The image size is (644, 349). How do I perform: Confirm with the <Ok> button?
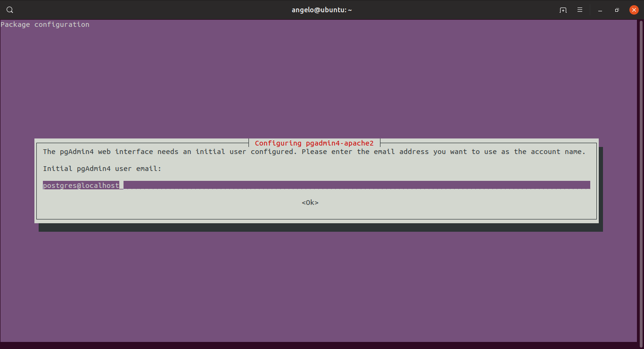click(x=310, y=203)
